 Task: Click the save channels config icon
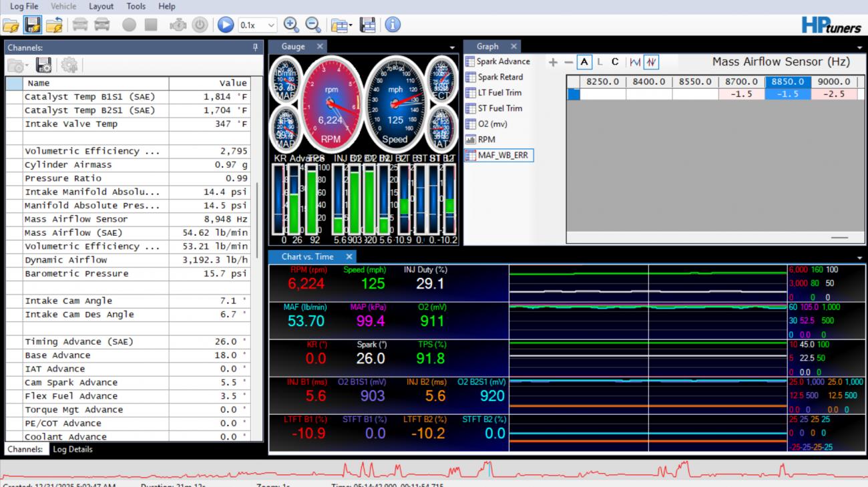coord(44,65)
